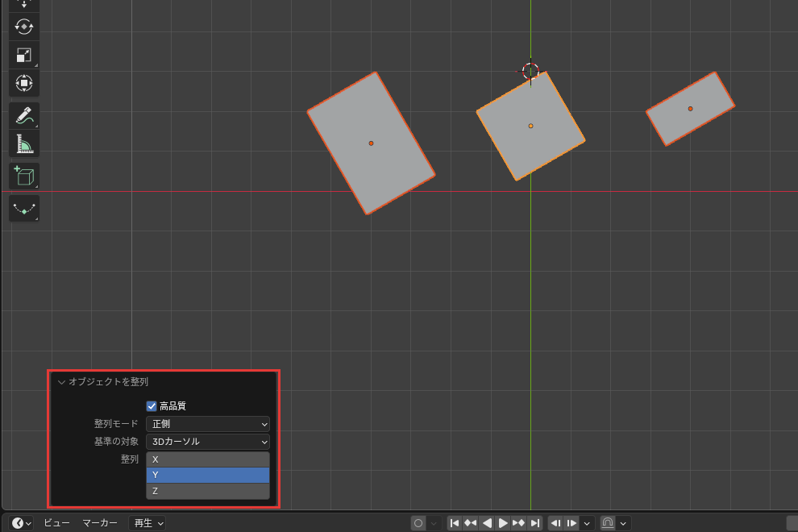The height and width of the screenshot is (532, 798).
Task: Set alignment axis to Z
Action: (x=208, y=491)
